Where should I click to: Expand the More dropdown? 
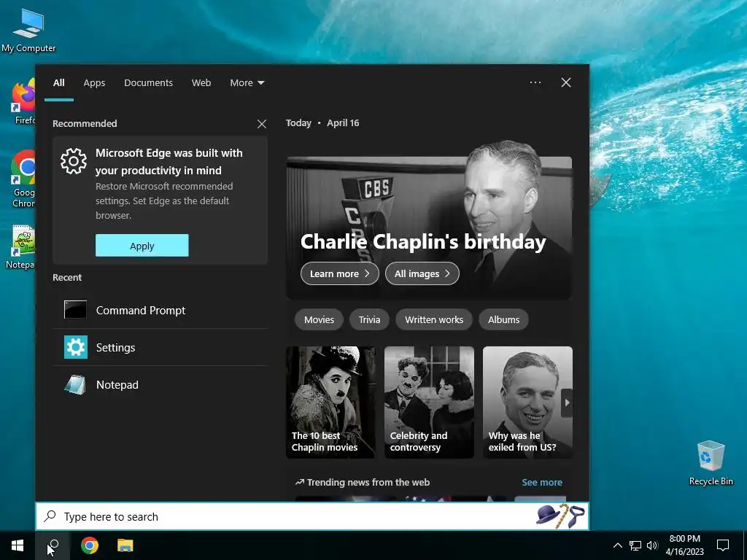[x=247, y=82]
